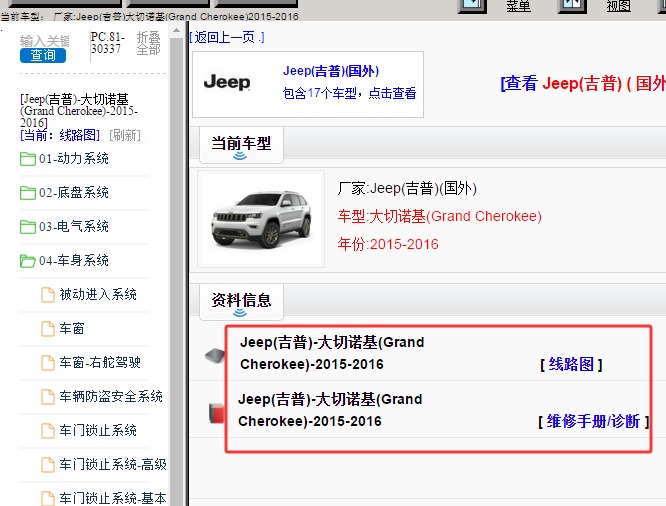Select the 资料信息 tab
This screenshot has width=666, height=506.
241,302
